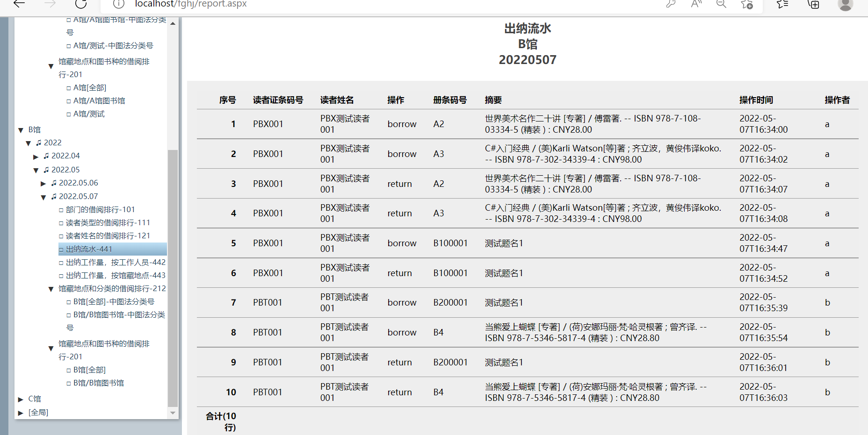Viewport: 868px width, 435px height.
Task: Open the B馆[全部] report item
Action: (89, 370)
